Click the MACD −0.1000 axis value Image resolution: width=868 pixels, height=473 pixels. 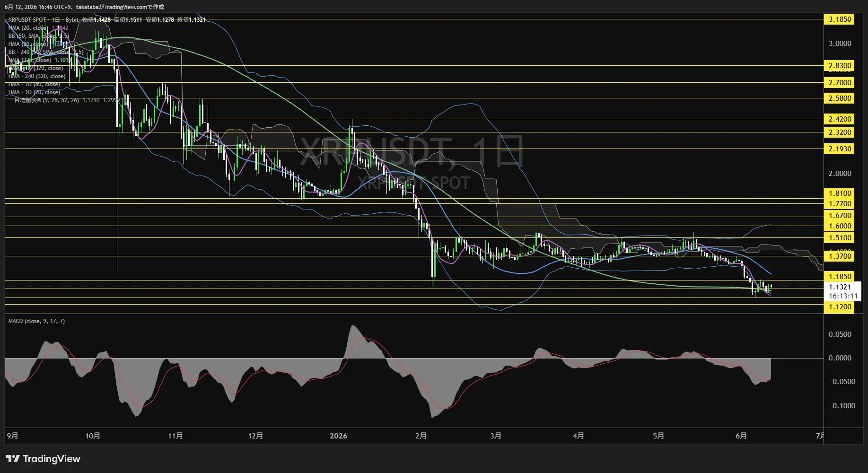click(x=842, y=406)
